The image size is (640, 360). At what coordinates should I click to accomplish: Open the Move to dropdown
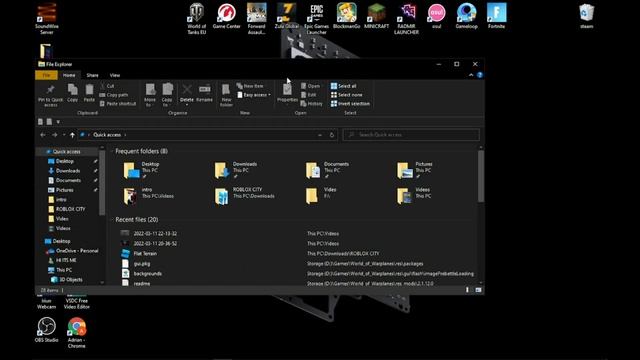(x=150, y=96)
